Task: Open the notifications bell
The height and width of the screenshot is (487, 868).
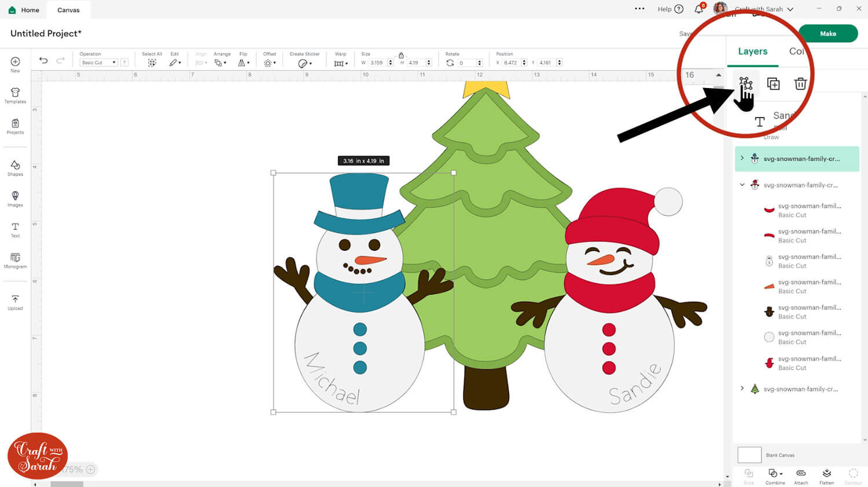Action: 699,9
